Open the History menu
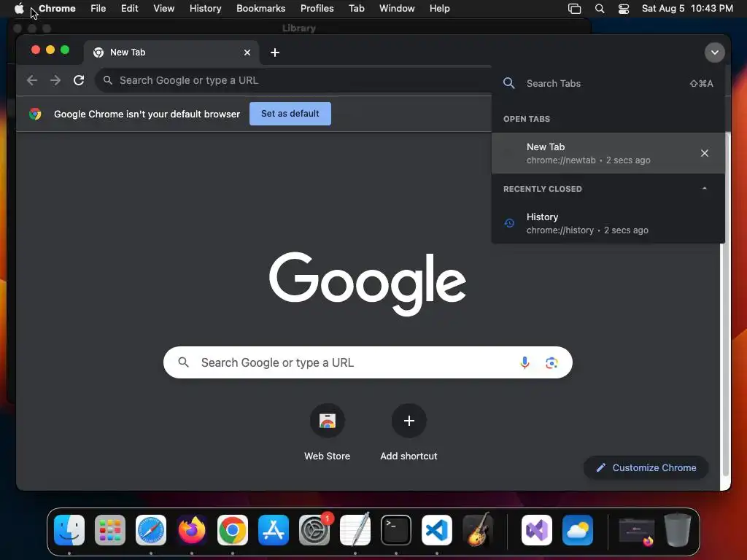The width and height of the screenshot is (747, 560). (x=205, y=9)
